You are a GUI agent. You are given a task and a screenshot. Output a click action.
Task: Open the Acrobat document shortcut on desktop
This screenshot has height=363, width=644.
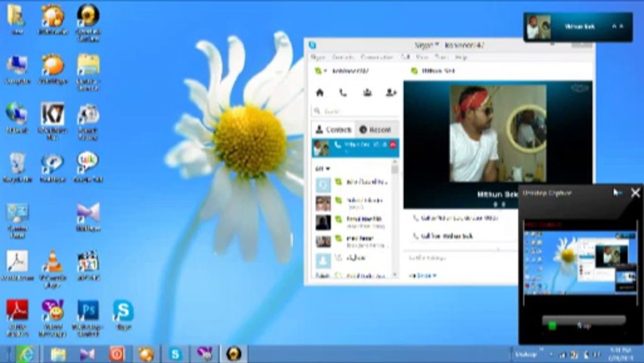pyautogui.click(x=17, y=266)
